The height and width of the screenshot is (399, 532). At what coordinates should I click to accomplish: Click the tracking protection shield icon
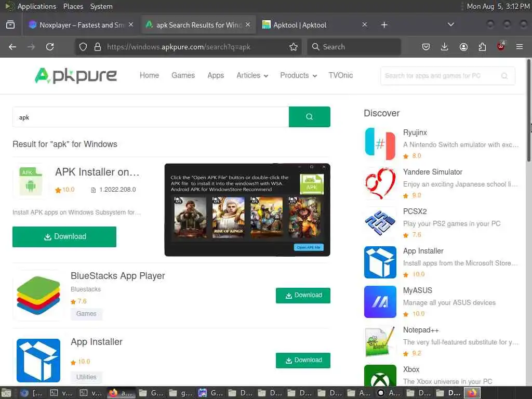83,47
